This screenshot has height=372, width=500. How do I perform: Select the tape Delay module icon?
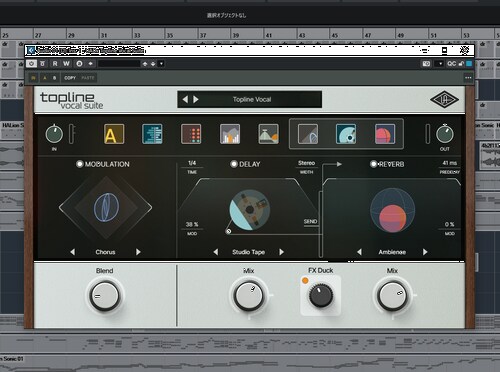tap(346, 134)
